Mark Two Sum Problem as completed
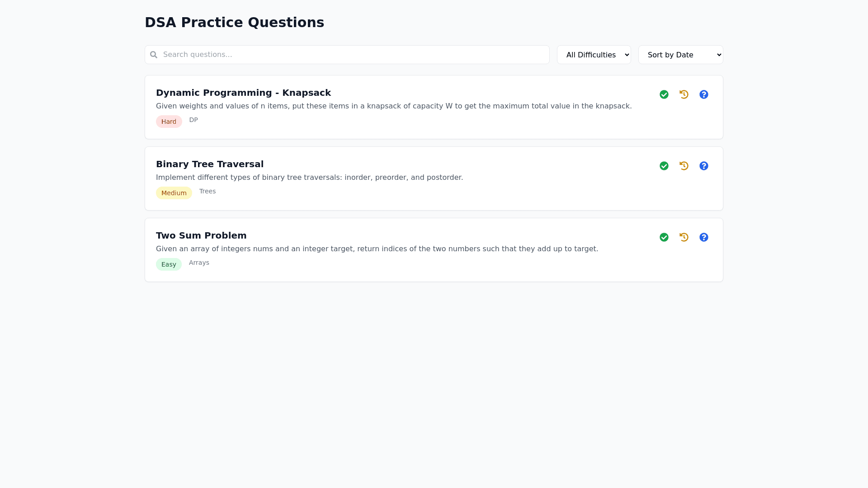The width and height of the screenshot is (868, 488). 664,237
